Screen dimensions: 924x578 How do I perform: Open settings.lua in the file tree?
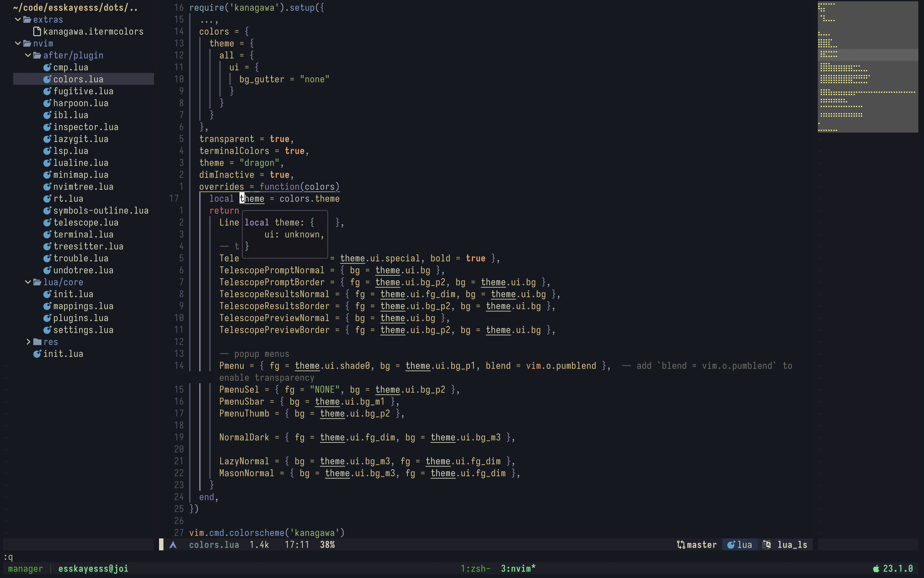(83, 330)
